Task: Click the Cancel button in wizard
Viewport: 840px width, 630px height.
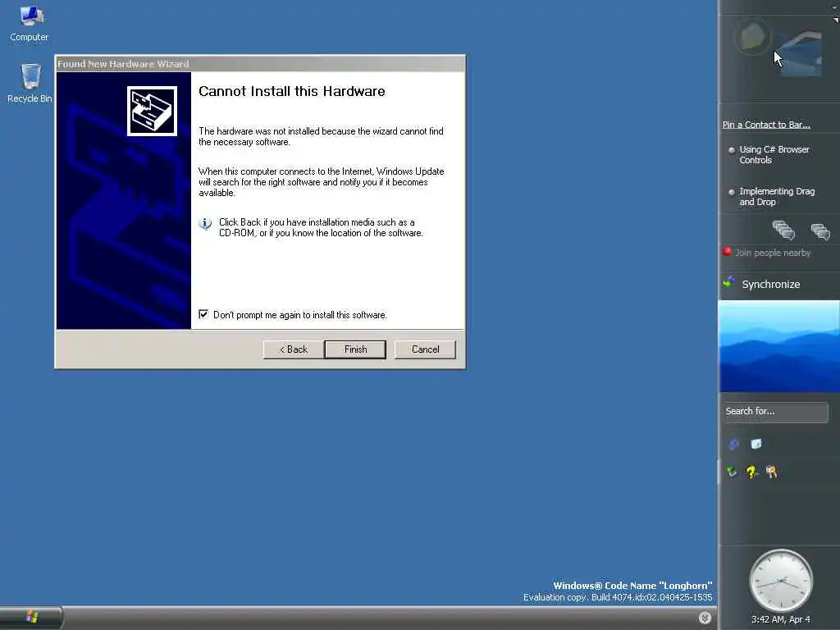Action: (x=426, y=349)
